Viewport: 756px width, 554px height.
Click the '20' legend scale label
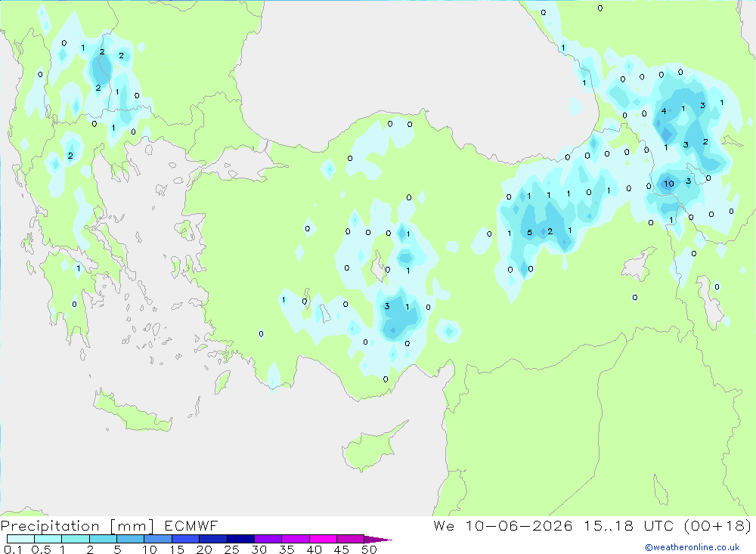pos(204,549)
